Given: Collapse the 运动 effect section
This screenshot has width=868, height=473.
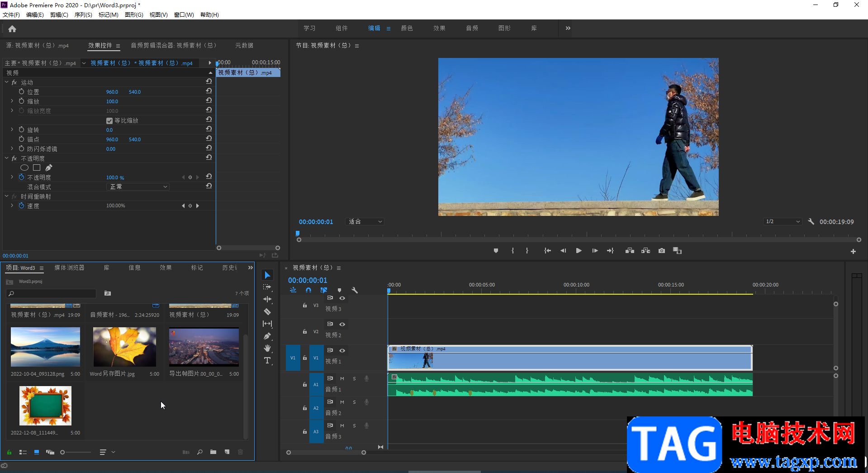Looking at the screenshot, I should pyautogui.click(x=7, y=82).
